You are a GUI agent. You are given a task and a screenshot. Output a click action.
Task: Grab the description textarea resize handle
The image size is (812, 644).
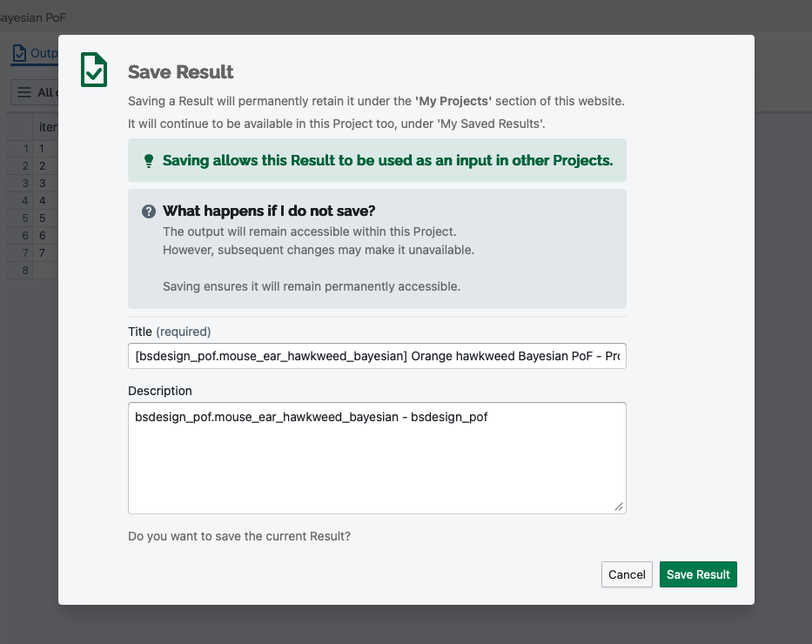tap(619, 506)
